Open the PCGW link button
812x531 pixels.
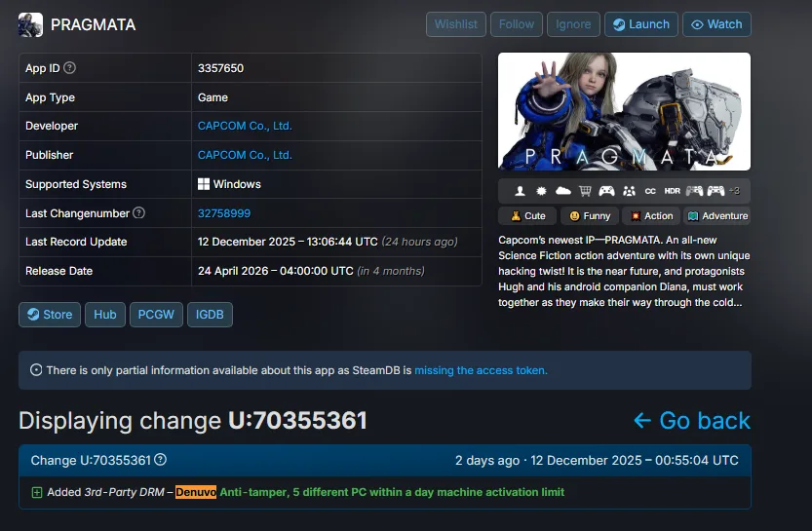point(156,314)
